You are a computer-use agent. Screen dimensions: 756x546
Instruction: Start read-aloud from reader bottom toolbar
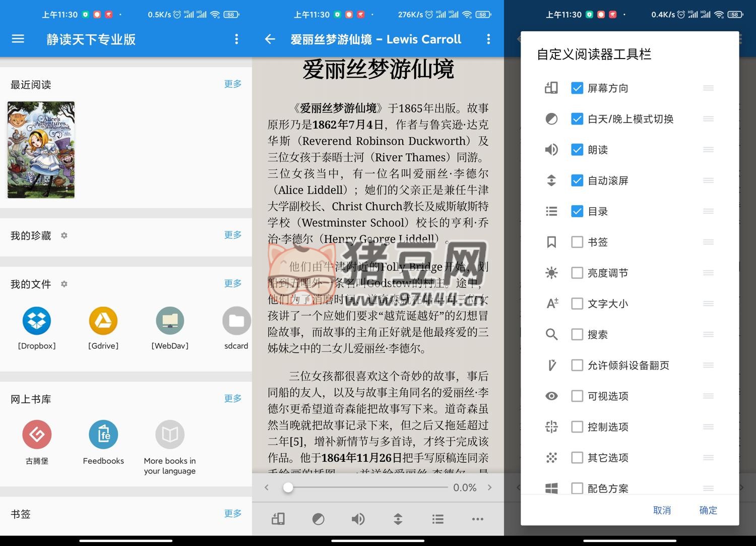tap(358, 519)
